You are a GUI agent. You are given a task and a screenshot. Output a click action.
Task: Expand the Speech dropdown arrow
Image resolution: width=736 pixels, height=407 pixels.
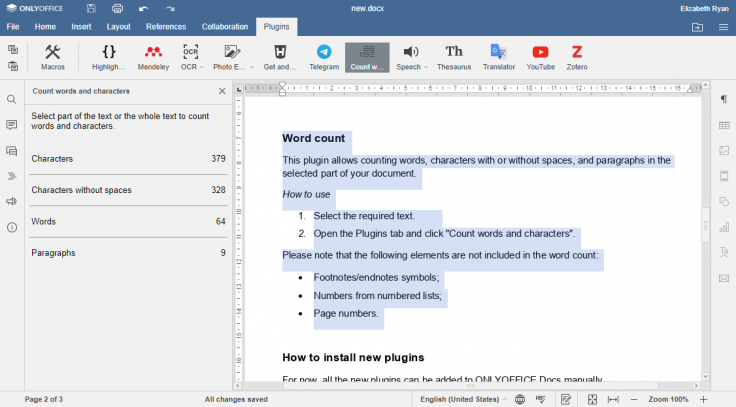426,67
